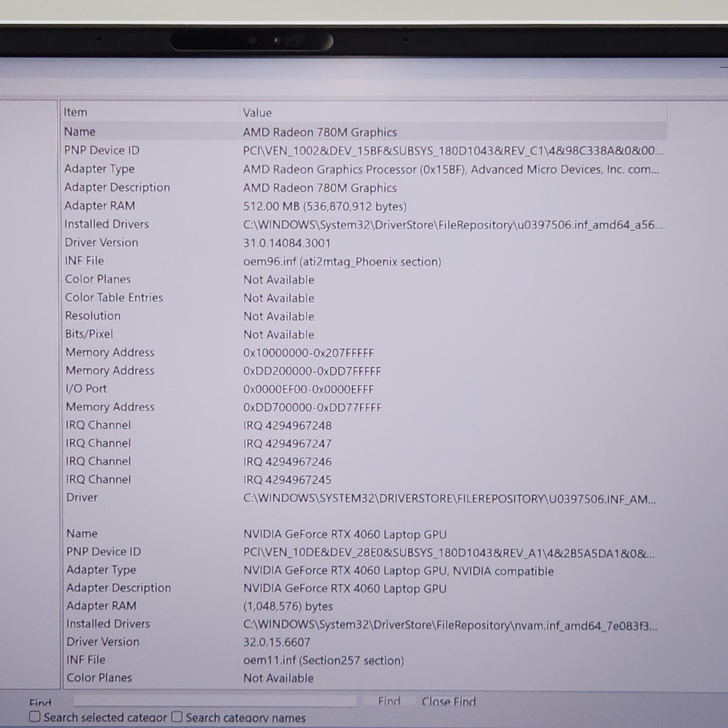
Task: Enable the Search selected category checkbox
Action: [35, 717]
